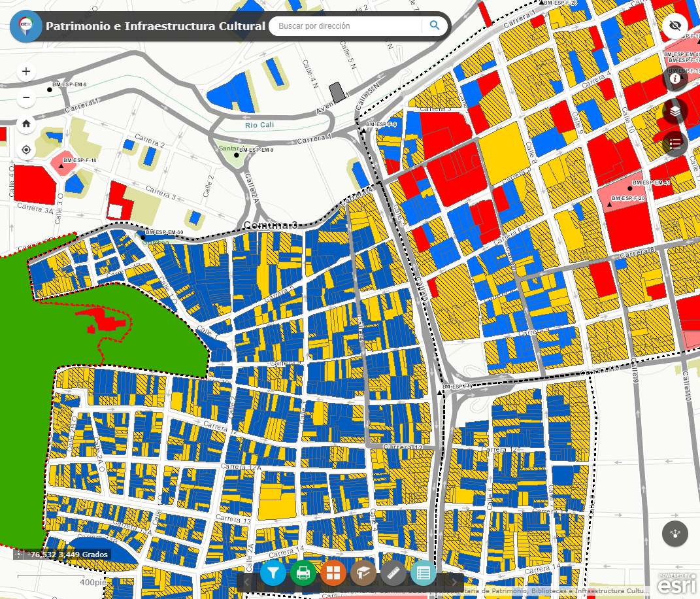Open the teal attribute table tool
The height and width of the screenshot is (599, 700).
[x=424, y=573]
